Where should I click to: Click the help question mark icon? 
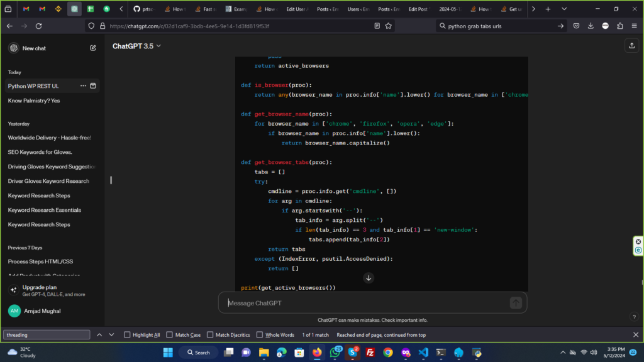[633, 317]
